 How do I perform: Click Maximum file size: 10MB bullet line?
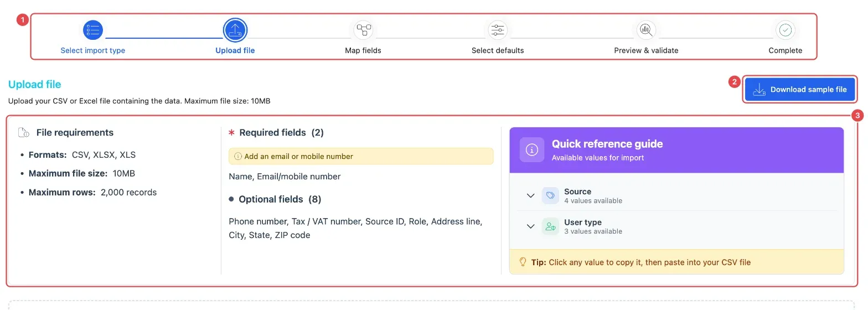point(82,174)
